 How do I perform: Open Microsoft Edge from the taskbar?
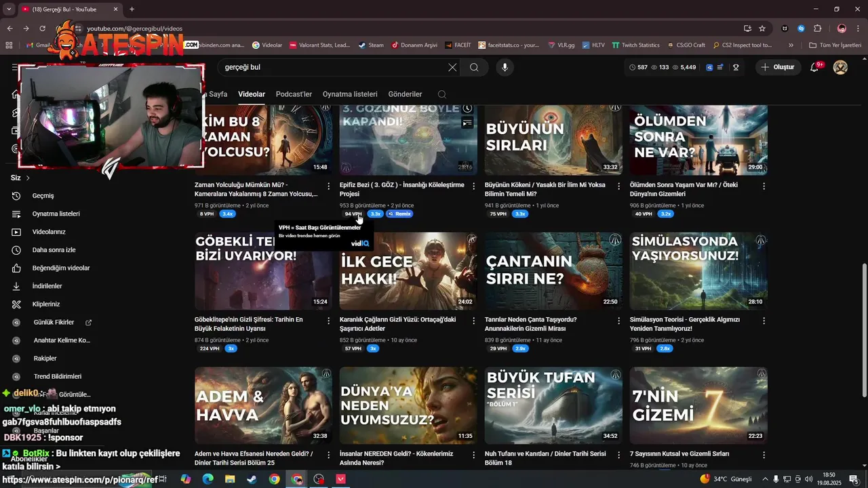tap(208, 479)
